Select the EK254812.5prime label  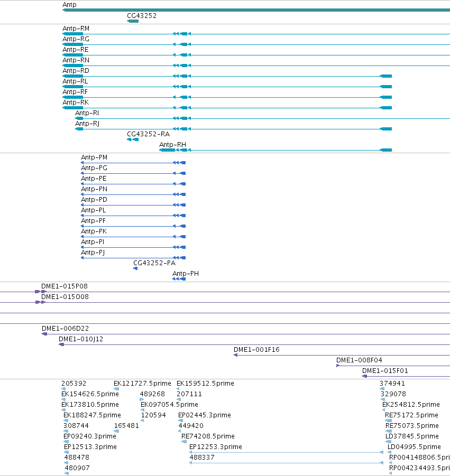click(411, 405)
